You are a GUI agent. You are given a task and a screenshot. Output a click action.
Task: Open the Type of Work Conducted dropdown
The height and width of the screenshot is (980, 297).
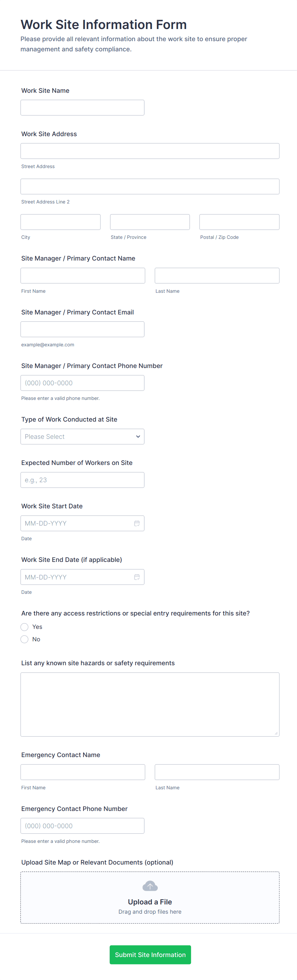pyautogui.click(x=82, y=436)
